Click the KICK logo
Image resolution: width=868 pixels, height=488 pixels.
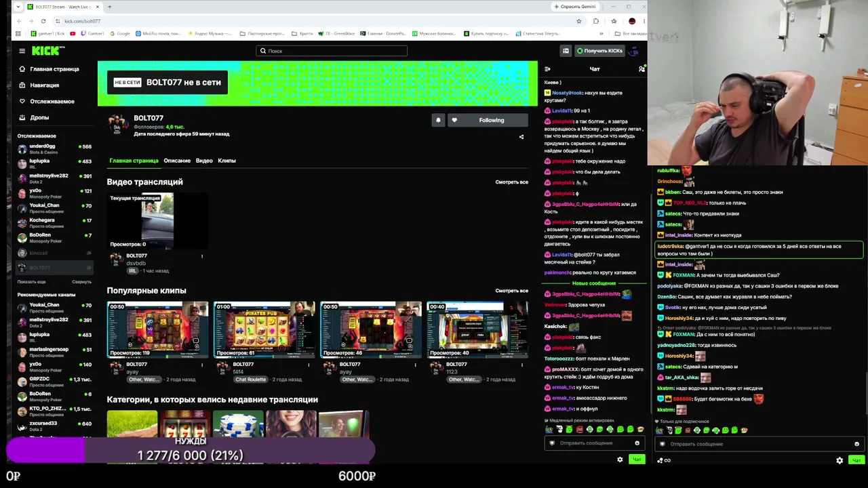[x=47, y=51]
